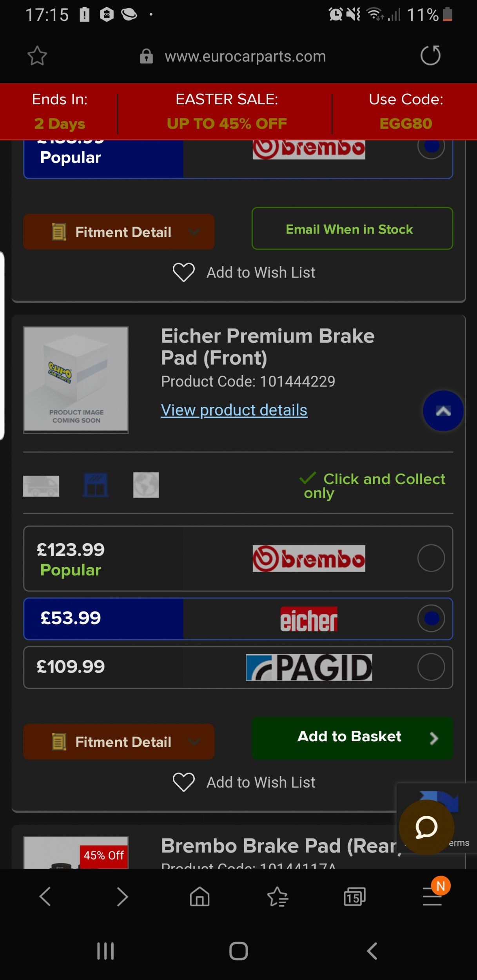The height and width of the screenshot is (980, 477).
Task: Open browser tabs switcher showing 15
Action: tap(355, 897)
